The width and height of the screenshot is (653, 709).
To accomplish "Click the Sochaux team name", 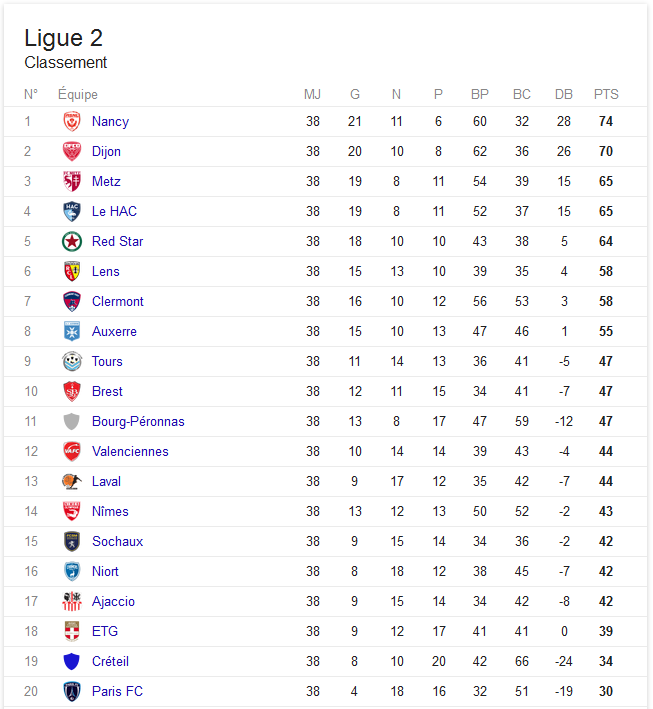I will click(118, 541).
